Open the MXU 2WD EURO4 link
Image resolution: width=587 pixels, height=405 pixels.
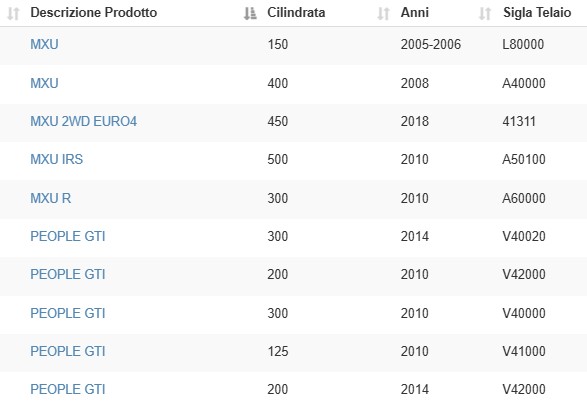pos(83,121)
